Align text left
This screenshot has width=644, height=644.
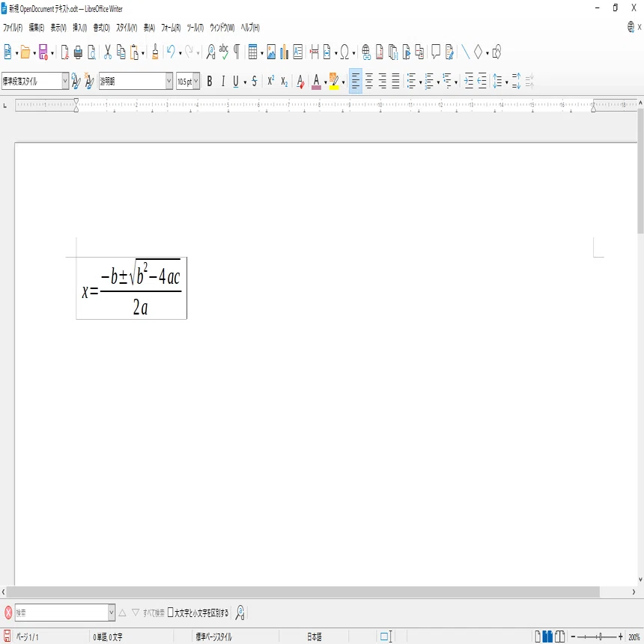[356, 82]
